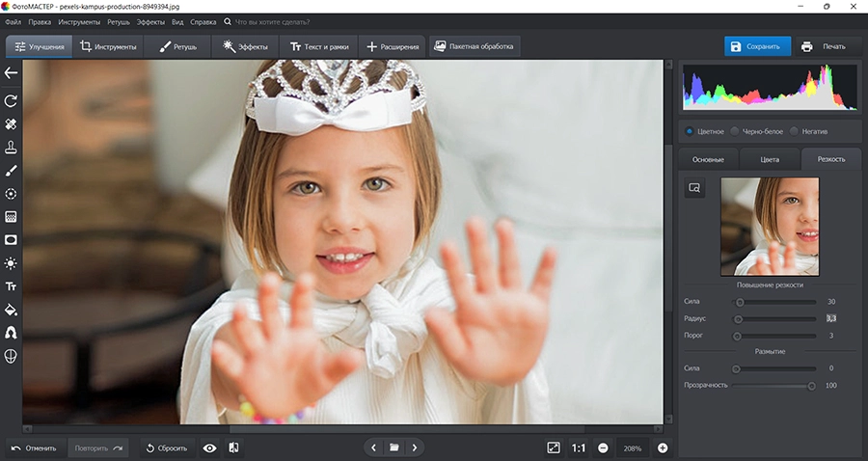Switch to the Улучшения tab
Image resolution: width=868 pixels, height=461 pixels.
pos(40,46)
